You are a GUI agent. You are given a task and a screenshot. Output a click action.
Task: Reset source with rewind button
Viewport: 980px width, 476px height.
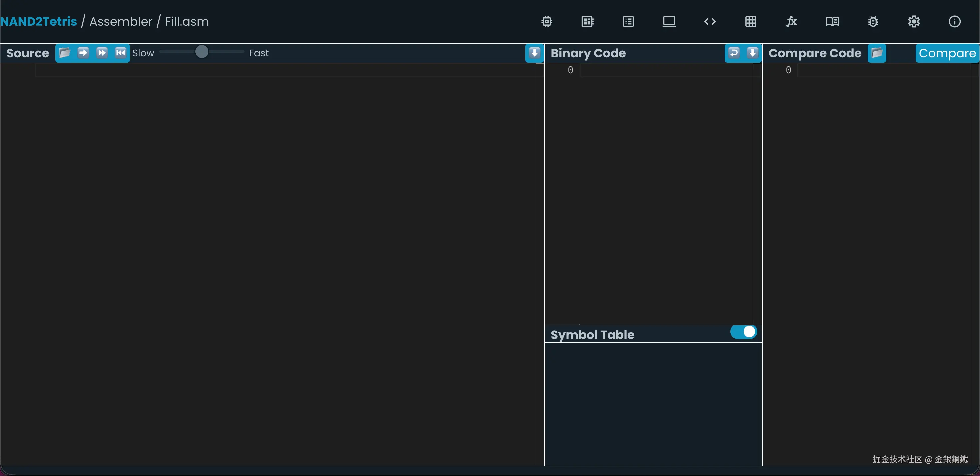(120, 53)
